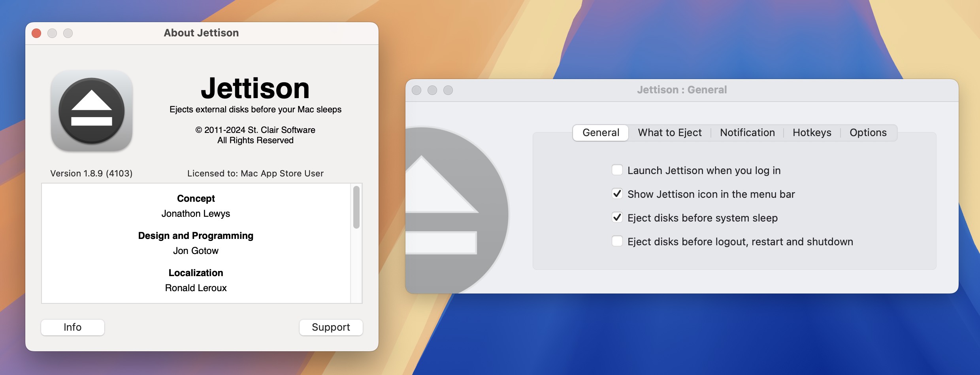Image resolution: width=980 pixels, height=375 pixels.
Task: Close the About Jettison window
Action: [36, 33]
